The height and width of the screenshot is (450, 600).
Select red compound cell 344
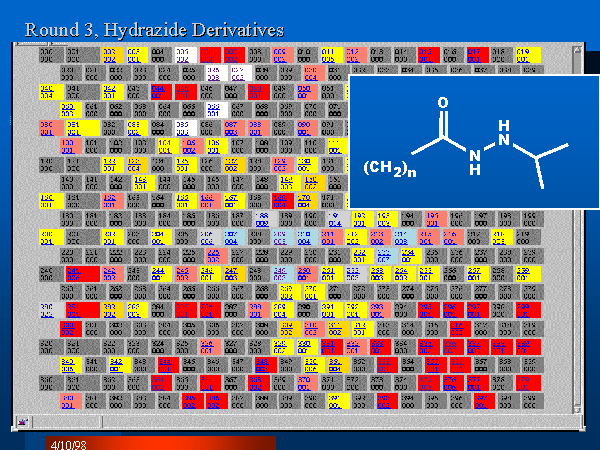[x=165, y=365]
